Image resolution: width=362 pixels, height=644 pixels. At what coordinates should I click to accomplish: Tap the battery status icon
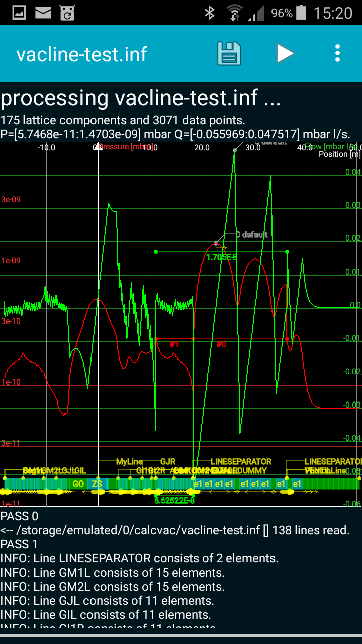point(301,13)
